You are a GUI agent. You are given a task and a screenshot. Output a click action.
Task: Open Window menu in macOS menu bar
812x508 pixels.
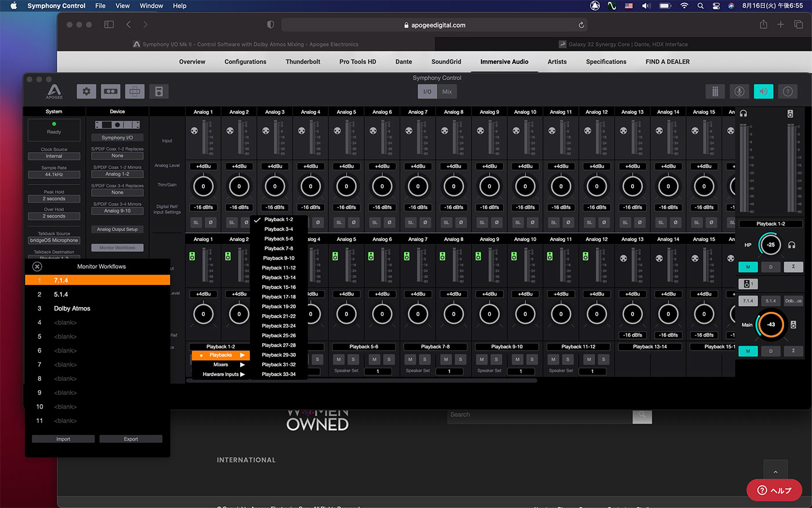151,6
